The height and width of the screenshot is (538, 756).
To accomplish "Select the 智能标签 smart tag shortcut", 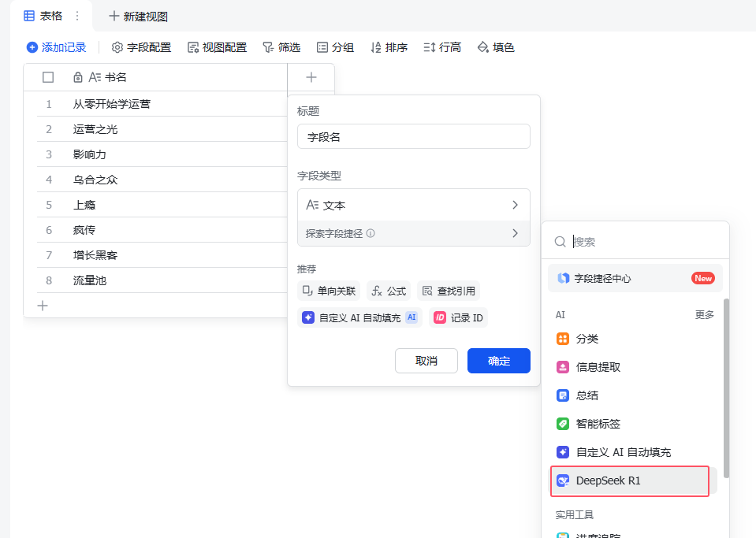I will tap(597, 423).
